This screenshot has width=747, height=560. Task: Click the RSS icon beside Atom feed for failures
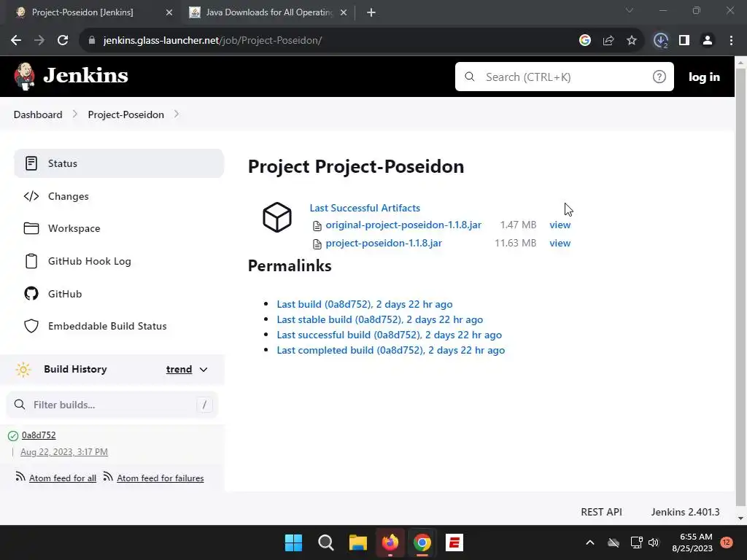(x=108, y=477)
